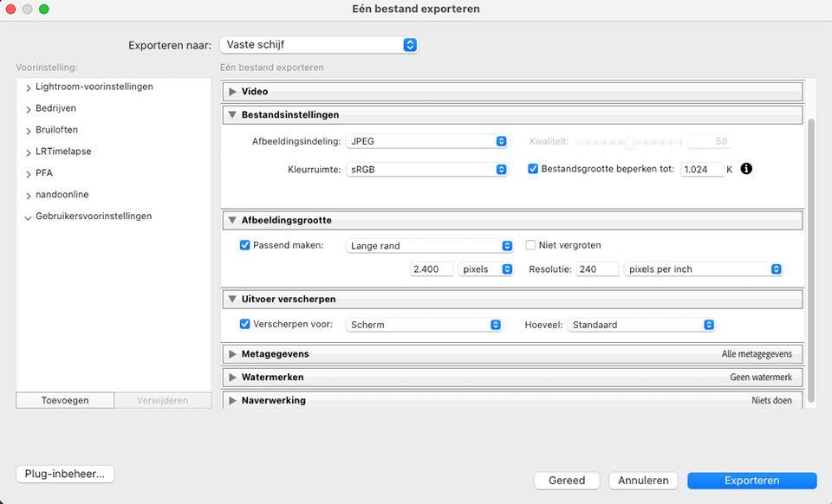Viewport: 832px width, 504px height.
Task: Expand the LRTimelapse preset folder
Action: click(x=28, y=152)
